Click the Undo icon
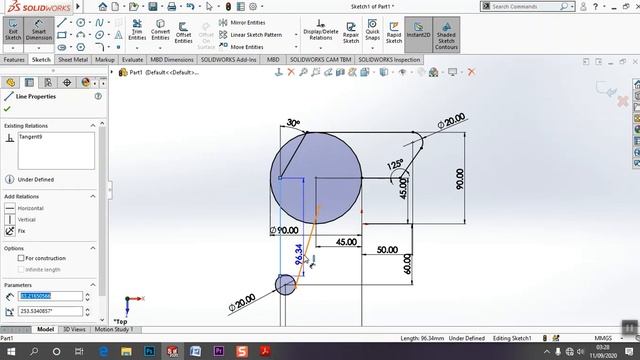This screenshot has height=360, width=640. click(x=190, y=6)
